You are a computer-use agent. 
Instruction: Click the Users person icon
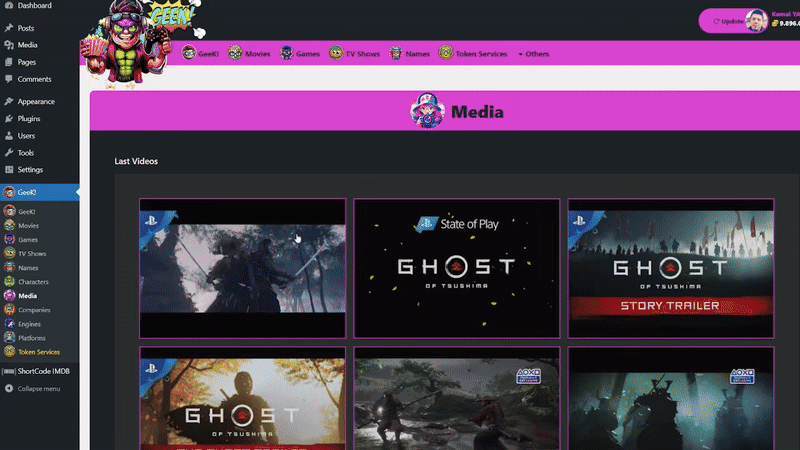[9, 136]
